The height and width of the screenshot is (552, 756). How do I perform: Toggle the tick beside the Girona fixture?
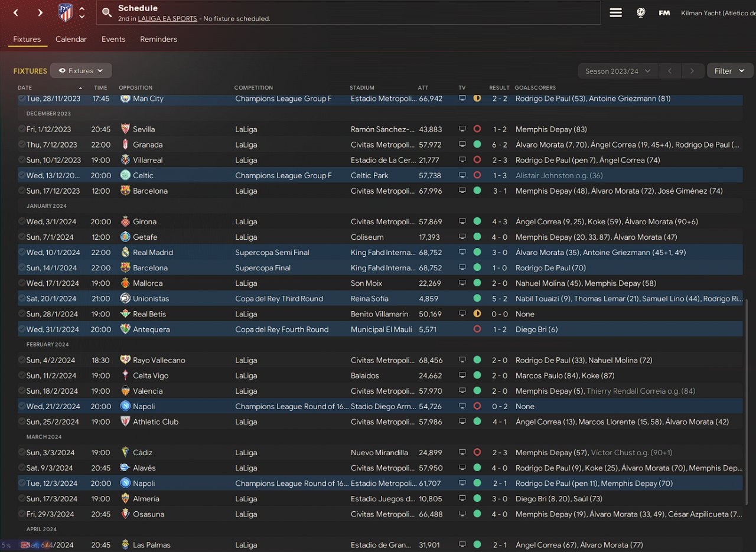click(x=22, y=221)
